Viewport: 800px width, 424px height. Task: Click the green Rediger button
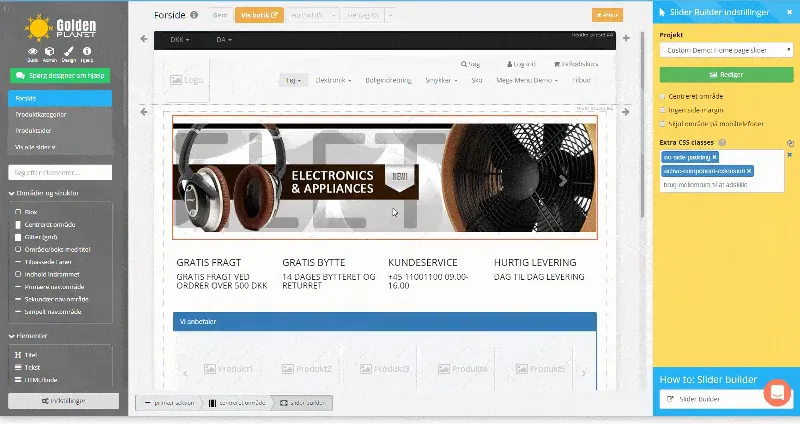(727, 74)
